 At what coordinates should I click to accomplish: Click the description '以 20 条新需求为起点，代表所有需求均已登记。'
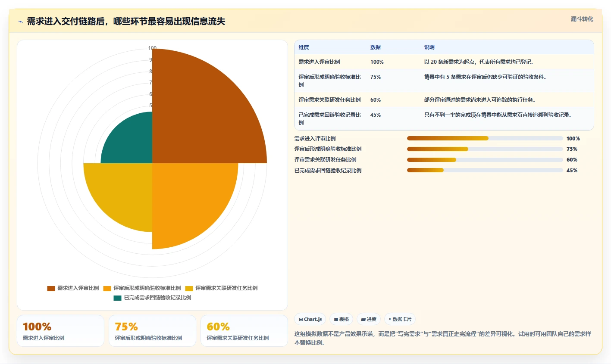pos(480,62)
